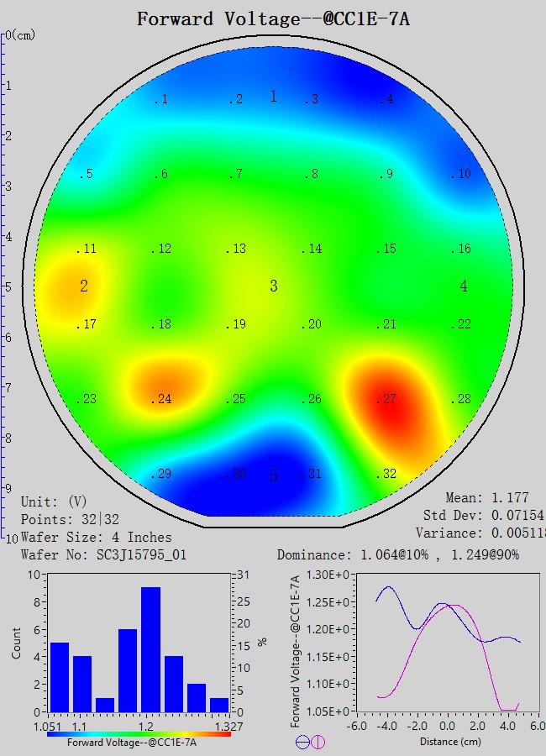Select measurement point 30 in blue region

coord(238,474)
